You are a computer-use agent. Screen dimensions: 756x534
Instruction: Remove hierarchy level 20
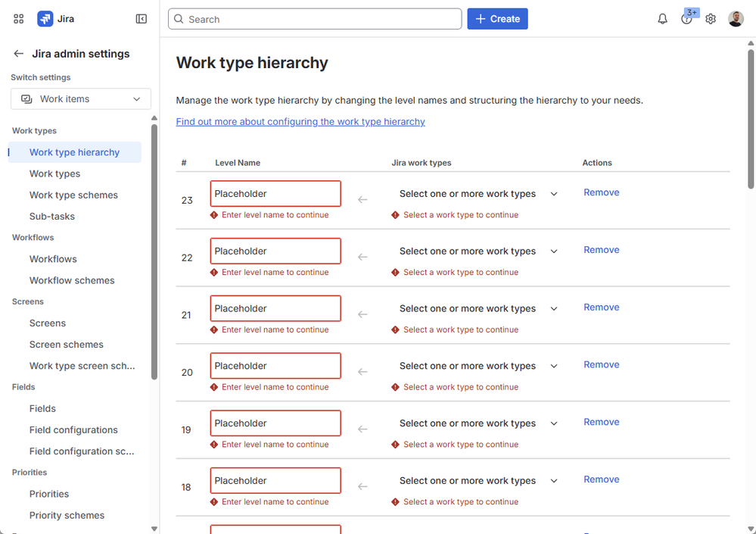click(x=601, y=364)
